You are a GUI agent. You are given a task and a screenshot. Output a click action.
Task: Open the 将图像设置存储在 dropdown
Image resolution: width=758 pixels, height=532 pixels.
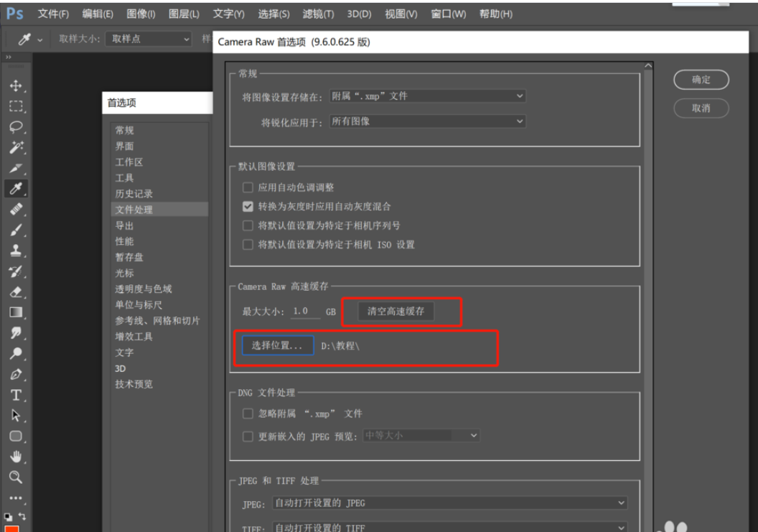427,96
